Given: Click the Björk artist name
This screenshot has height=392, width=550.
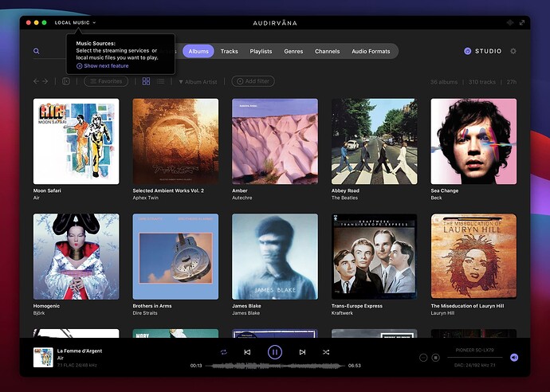Looking at the screenshot, I should 39,313.
